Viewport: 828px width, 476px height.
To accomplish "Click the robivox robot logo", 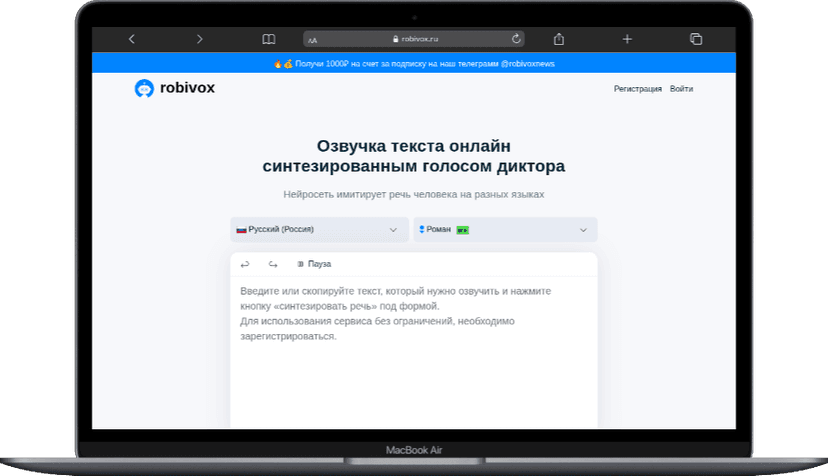I will pos(144,88).
